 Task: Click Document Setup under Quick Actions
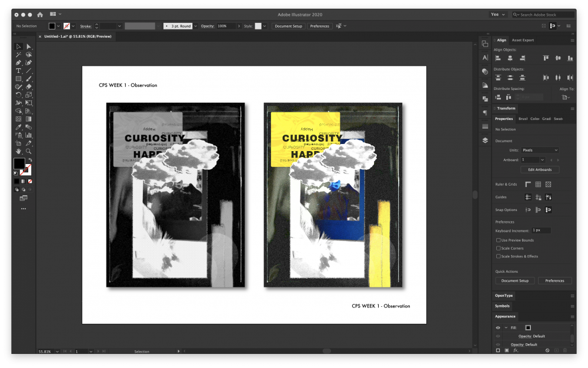(515, 280)
